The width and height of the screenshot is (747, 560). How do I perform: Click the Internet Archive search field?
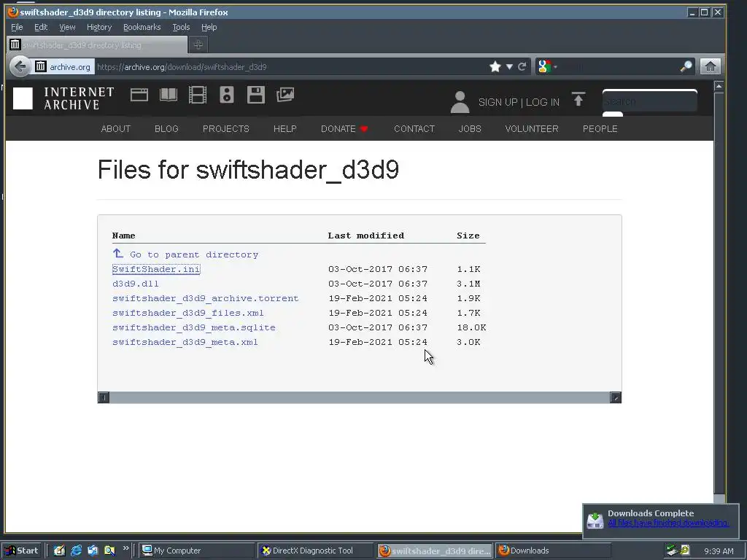[x=650, y=101]
